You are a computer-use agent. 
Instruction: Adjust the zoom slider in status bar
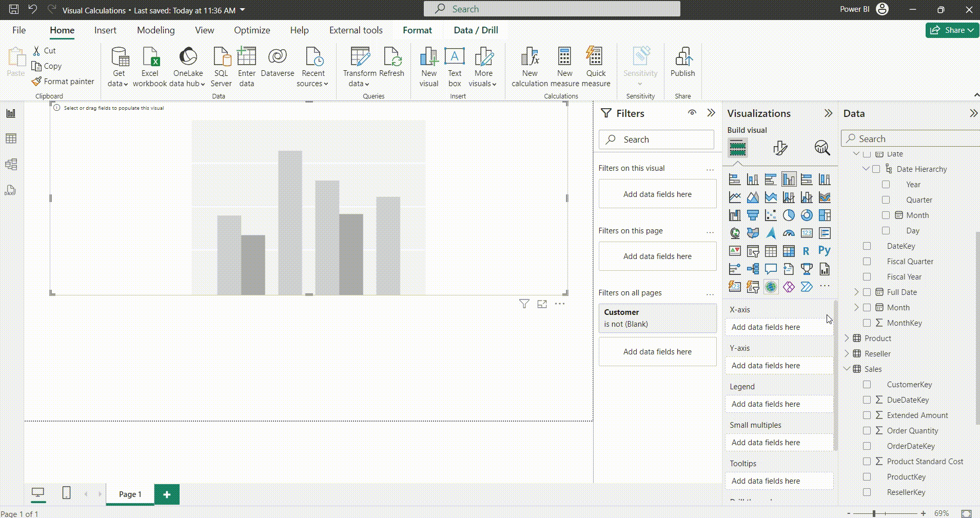click(x=874, y=513)
